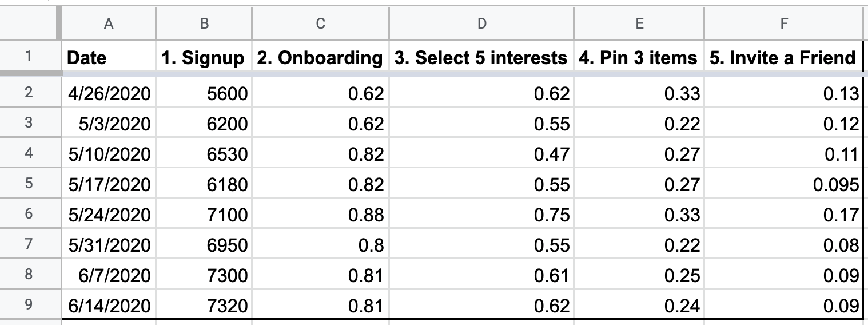
Task: Select column A header
Action: (x=109, y=23)
